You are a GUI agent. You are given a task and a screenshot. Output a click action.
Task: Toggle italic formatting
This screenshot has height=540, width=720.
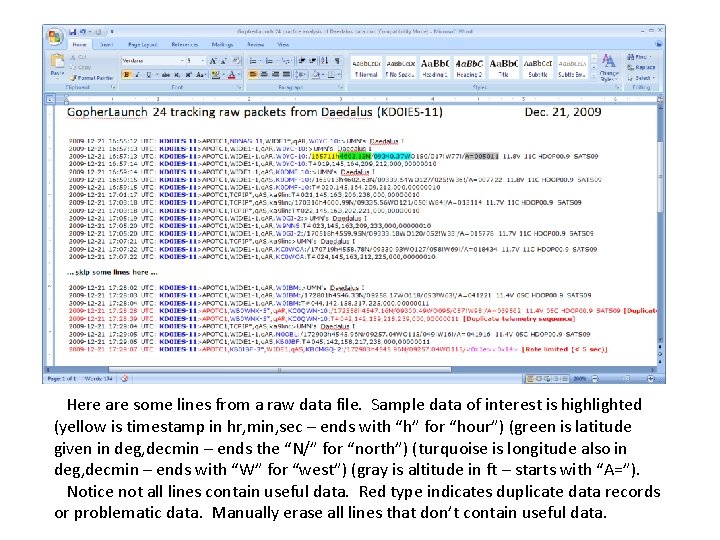pos(137,74)
